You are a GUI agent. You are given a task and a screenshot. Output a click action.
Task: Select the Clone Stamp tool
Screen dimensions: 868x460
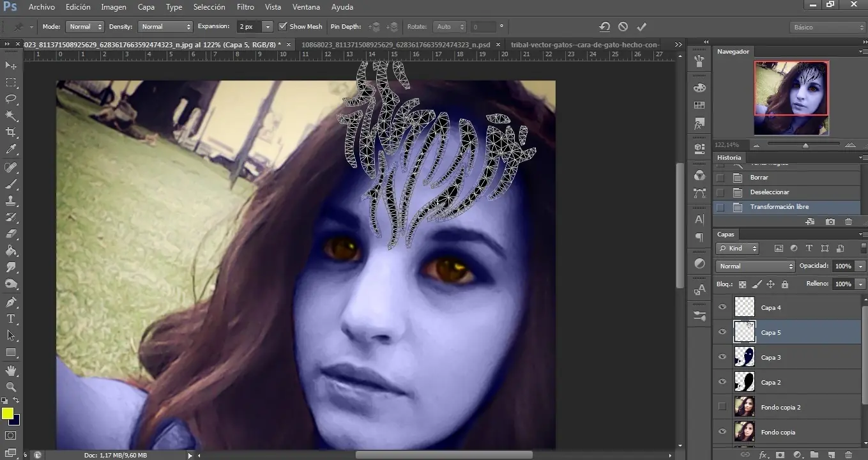(11, 201)
